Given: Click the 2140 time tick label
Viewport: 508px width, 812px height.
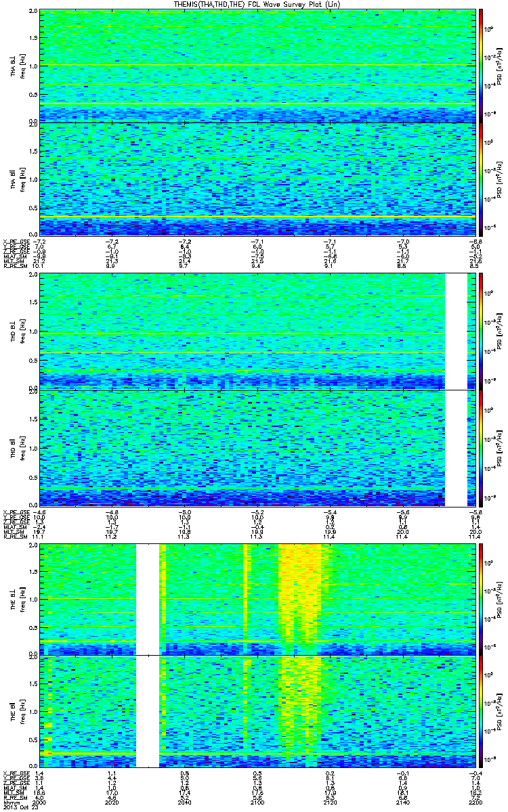Looking at the screenshot, I should pos(402,802).
